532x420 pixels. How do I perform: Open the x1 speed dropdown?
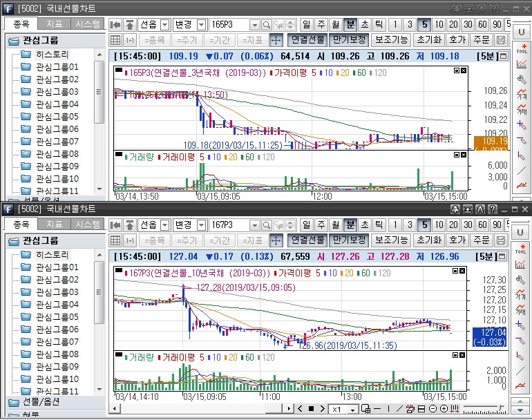(352, 409)
